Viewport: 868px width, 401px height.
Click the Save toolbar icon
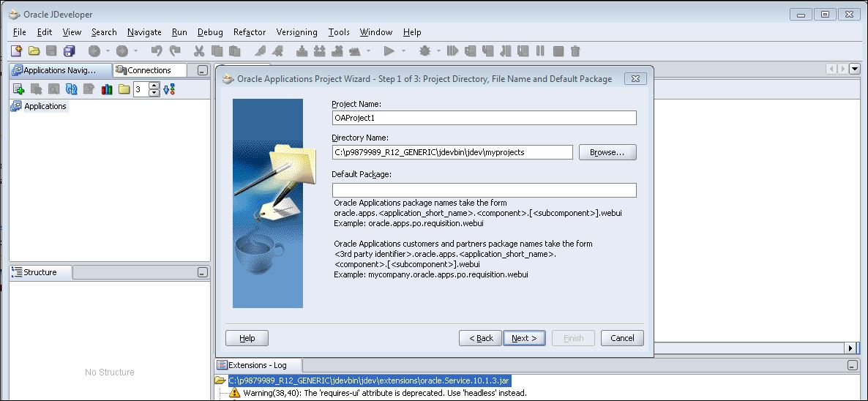coord(51,51)
